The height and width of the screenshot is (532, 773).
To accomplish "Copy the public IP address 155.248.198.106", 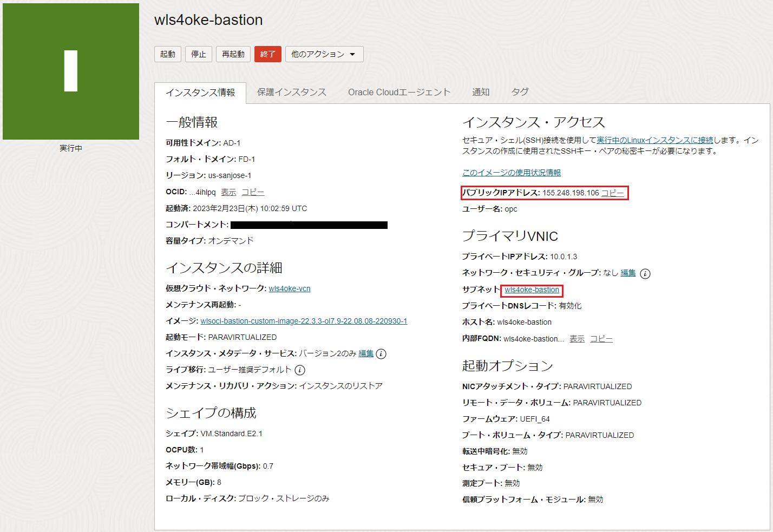I will tap(612, 193).
